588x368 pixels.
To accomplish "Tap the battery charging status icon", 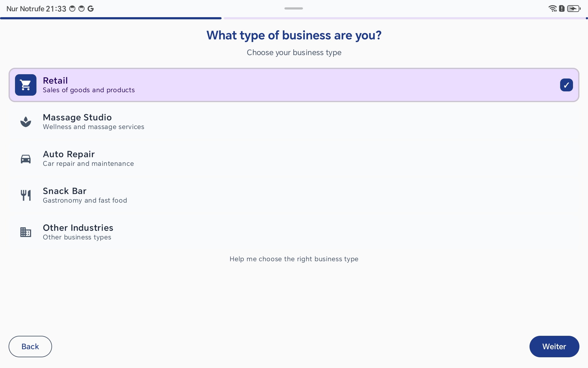I will [573, 9].
